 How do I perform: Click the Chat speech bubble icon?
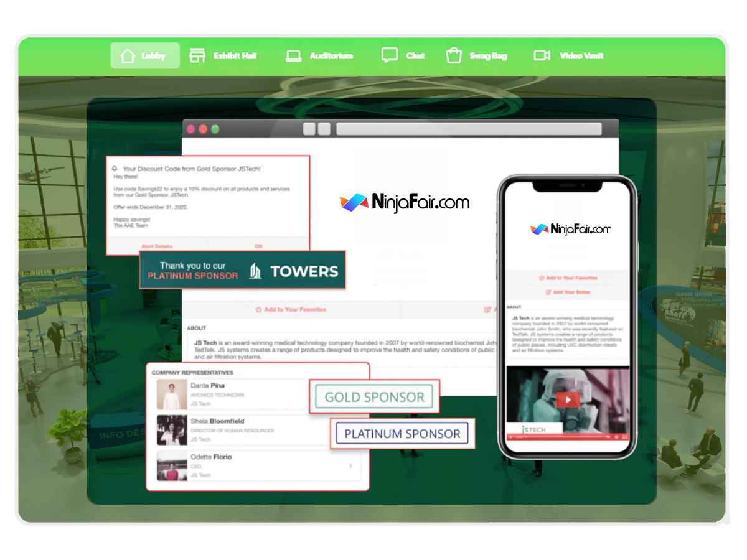tap(388, 55)
